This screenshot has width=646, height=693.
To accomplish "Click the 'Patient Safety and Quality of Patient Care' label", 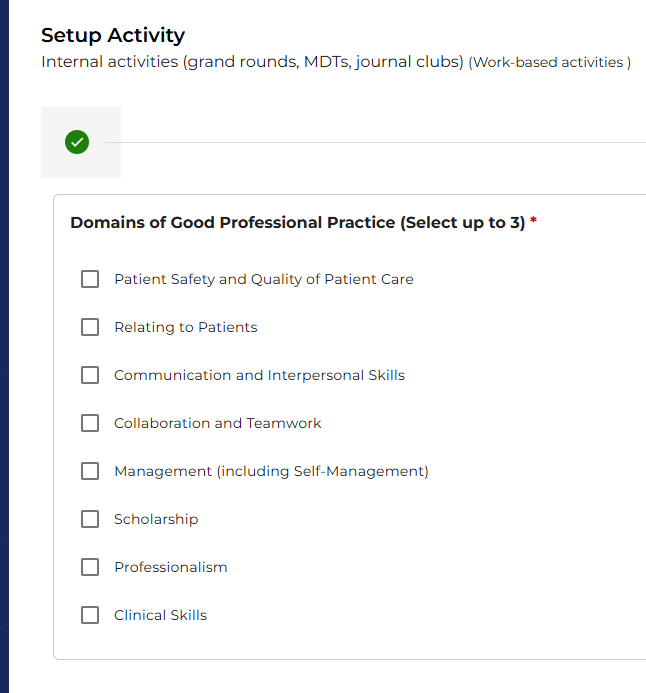I will point(263,279).
